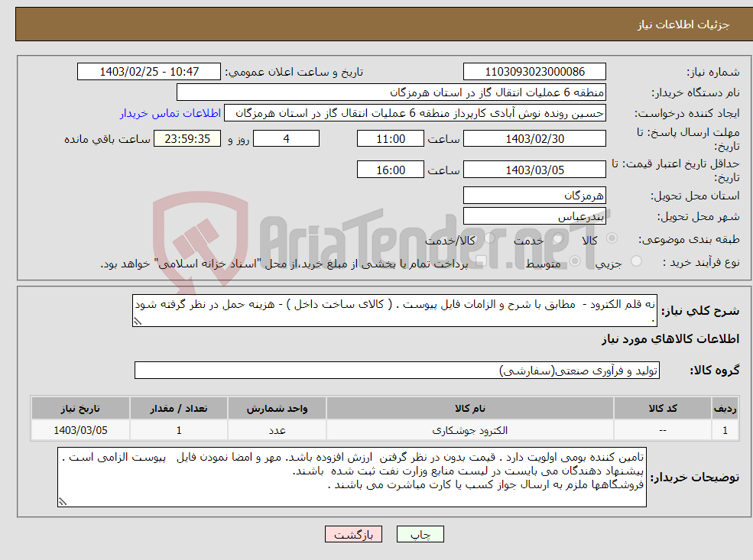Click the request creator name field
The width and height of the screenshot is (753, 560).
(x=415, y=113)
